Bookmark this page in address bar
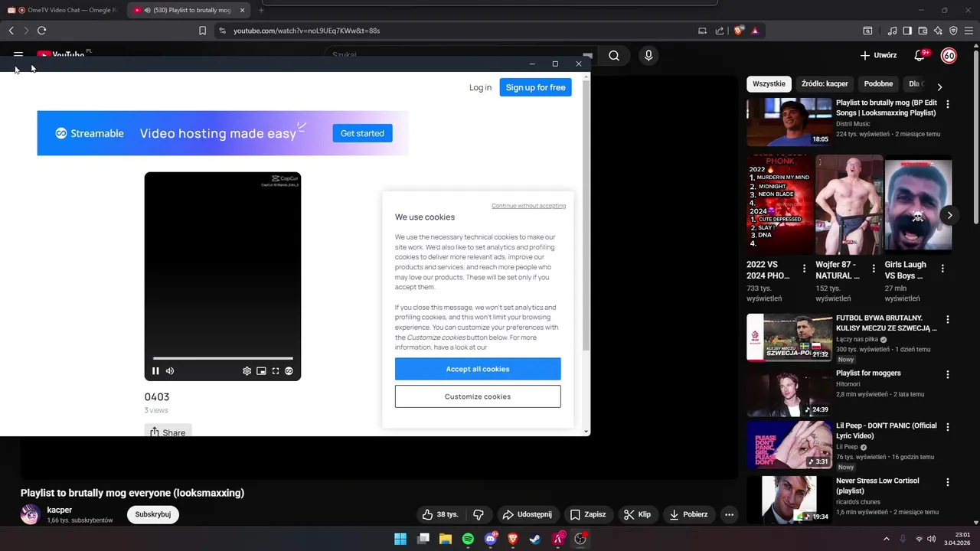The image size is (980, 551). click(202, 31)
